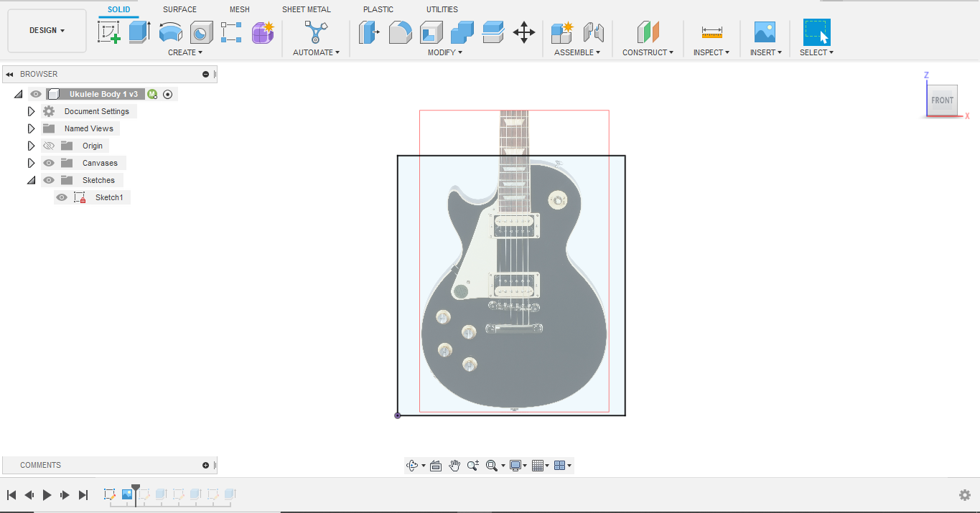Switch to the UTILITIES tab
Image resolution: width=980 pixels, height=513 pixels.
coord(442,9)
